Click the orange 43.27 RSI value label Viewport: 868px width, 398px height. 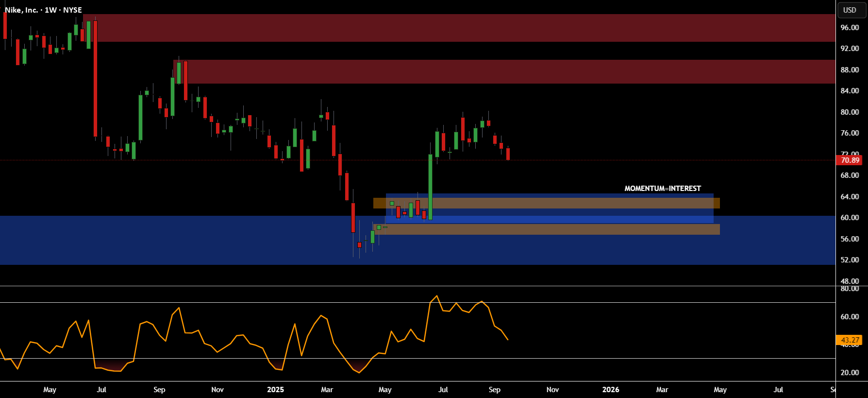[849, 340]
